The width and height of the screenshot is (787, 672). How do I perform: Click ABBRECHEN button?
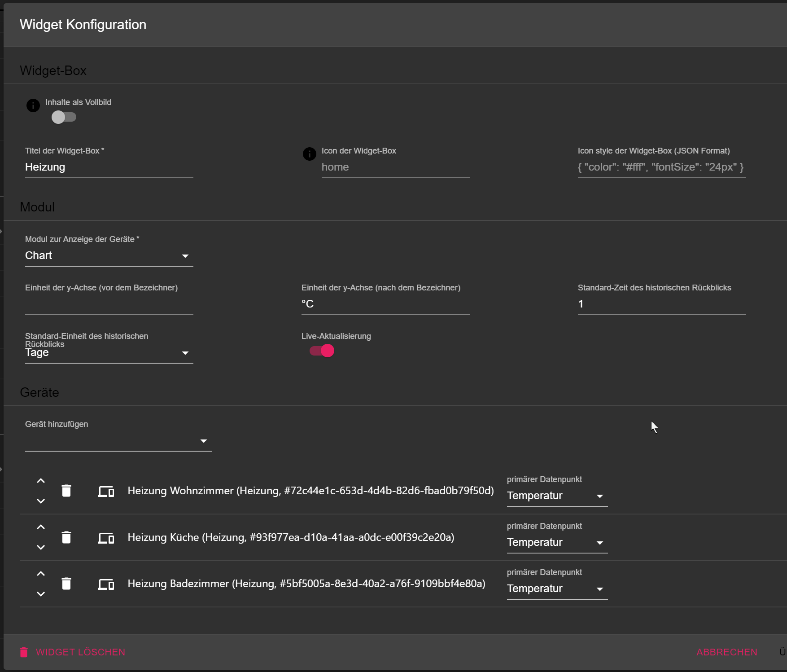pyautogui.click(x=727, y=652)
